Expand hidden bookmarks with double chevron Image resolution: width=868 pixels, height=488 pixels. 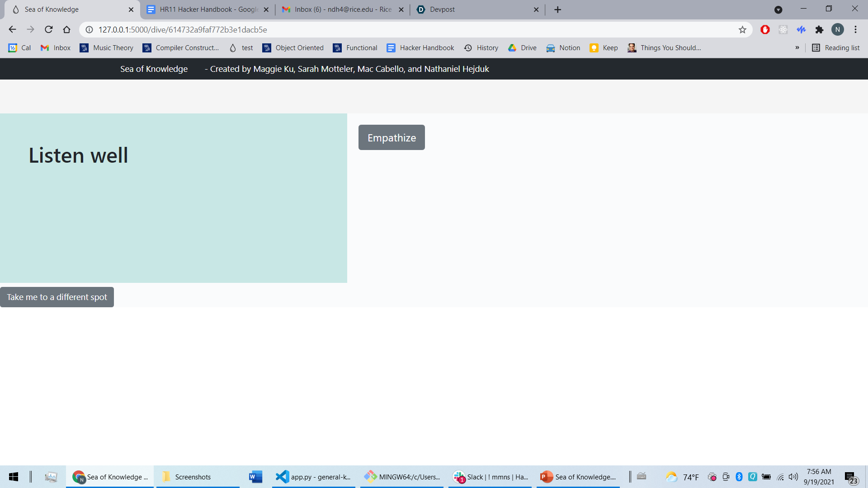click(797, 48)
